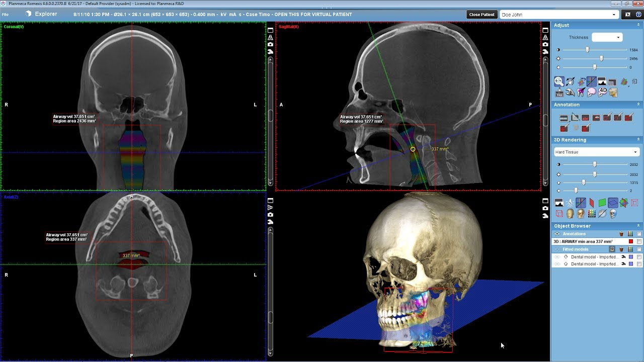Maximize the Coronal view window
Screen dimensions: 644x362
point(270,30)
